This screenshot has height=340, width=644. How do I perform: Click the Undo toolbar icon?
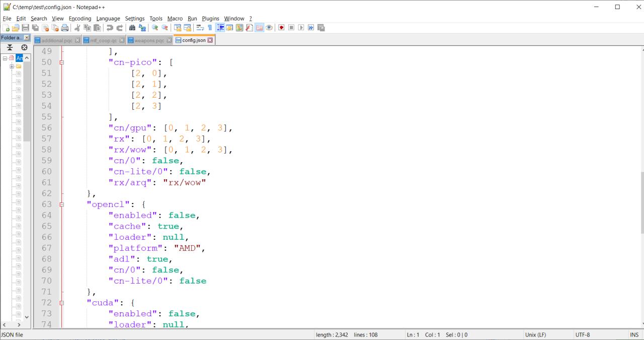pyautogui.click(x=109, y=28)
